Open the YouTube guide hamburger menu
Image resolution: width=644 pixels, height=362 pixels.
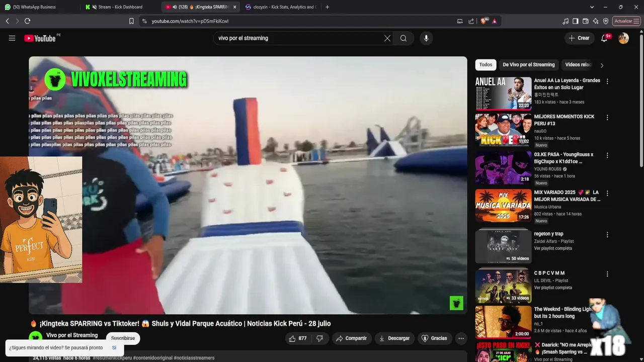coord(12,38)
